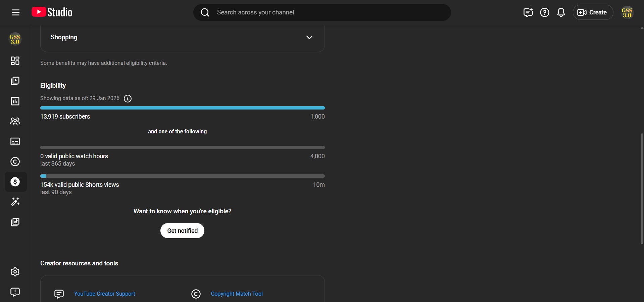The height and width of the screenshot is (302, 644).
Task: Click the Get notified button
Action: pos(182,231)
